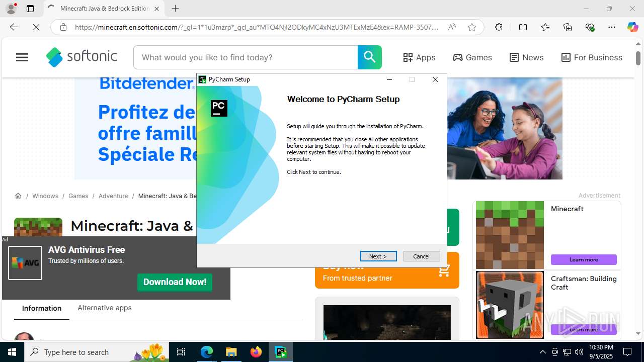The height and width of the screenshot is (362, 644).
Task: Cancel the PyCharm Setup wizard
Action: 422,256
